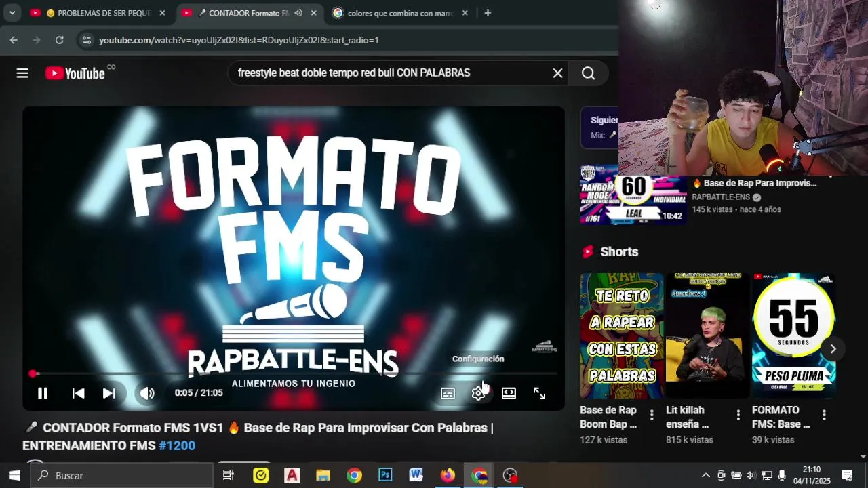
Task: Open options menu for Base de Rap Boom Bap short
Action: 652,415
